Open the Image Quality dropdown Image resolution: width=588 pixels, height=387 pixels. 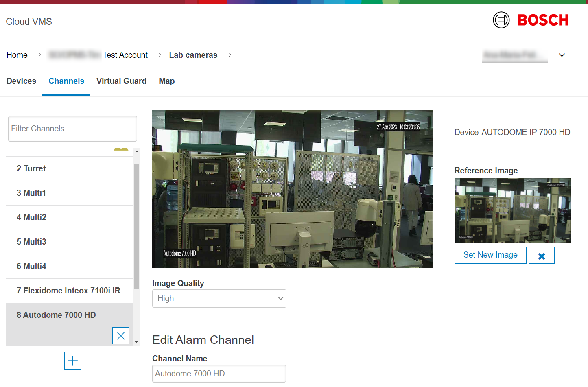pos(219,299)
